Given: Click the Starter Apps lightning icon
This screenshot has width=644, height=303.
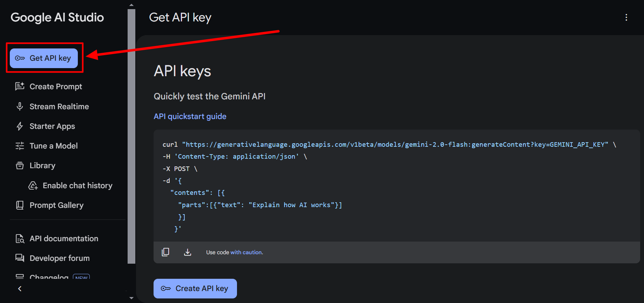Looking at the screenshot, I should pyautogui.click(x=20, y=126).
